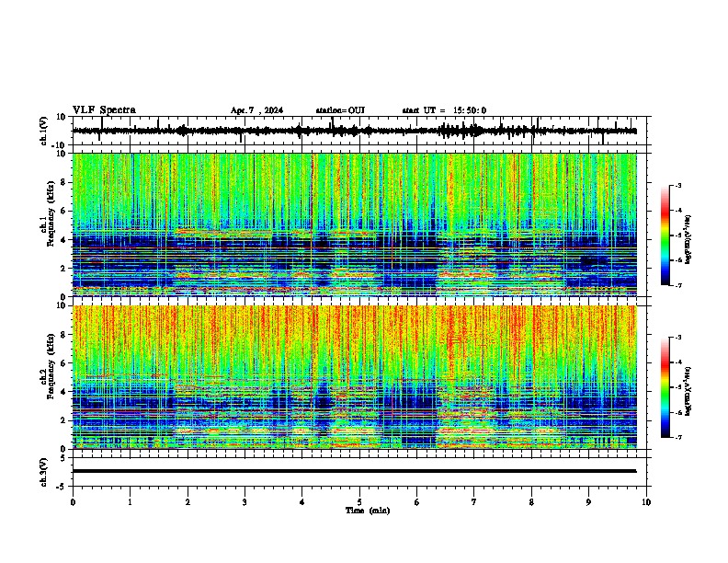Click the ch.2 colorbar log(PSD) label
The image size is (728, 563).
coord(688,392)
